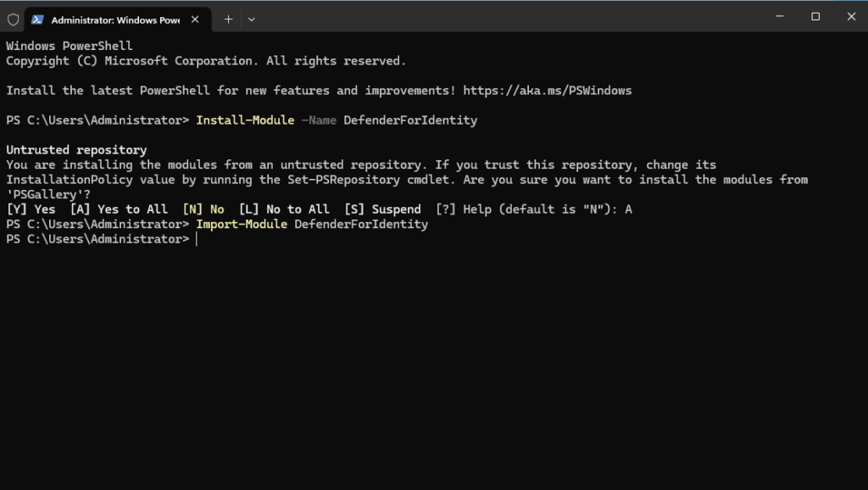This screenshot has height=490, width=868.
Task: Click the shield icon in the title bar
Action: pyautogui.click(x=14, y=20)
